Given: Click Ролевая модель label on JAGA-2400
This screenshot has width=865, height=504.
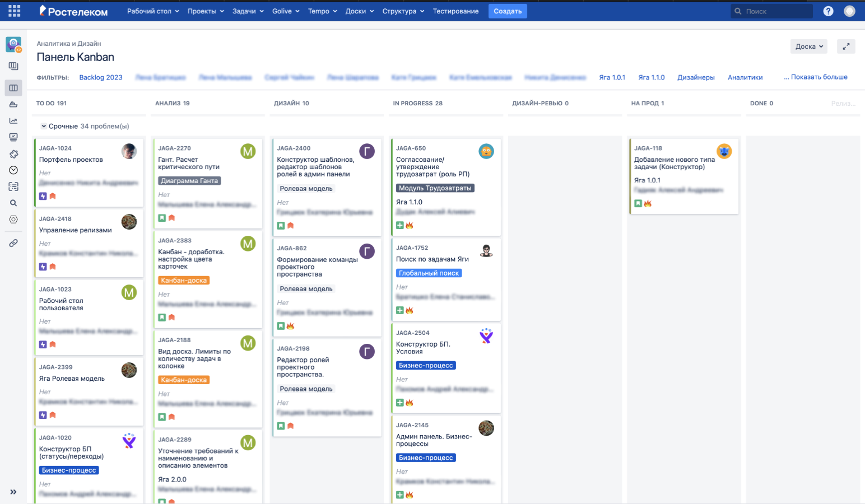Looking at the screenshot, I should coord(306,189).
